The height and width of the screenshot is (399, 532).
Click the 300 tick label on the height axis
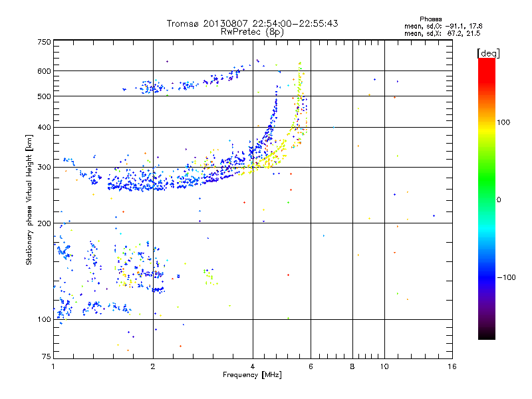(x=44, y=168)
